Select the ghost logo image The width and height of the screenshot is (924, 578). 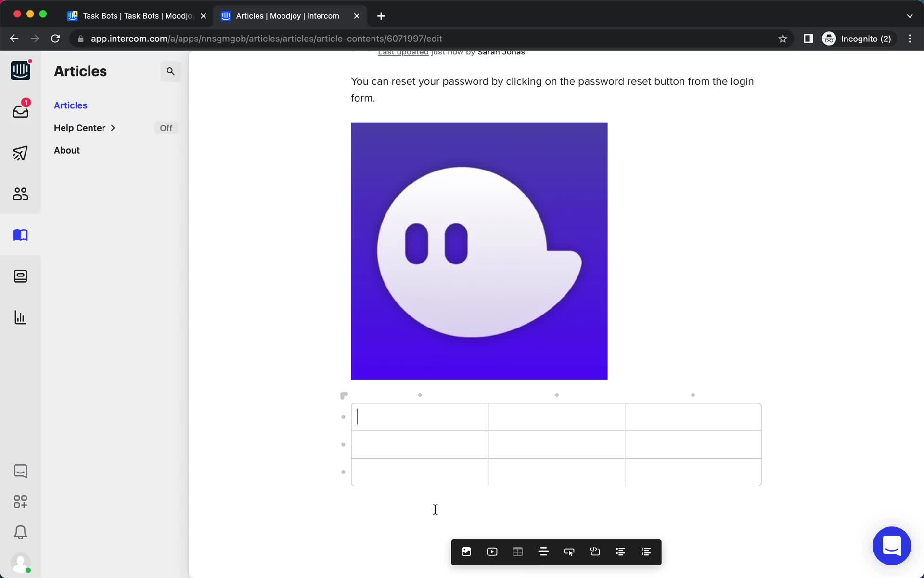(x=479, y=251)
